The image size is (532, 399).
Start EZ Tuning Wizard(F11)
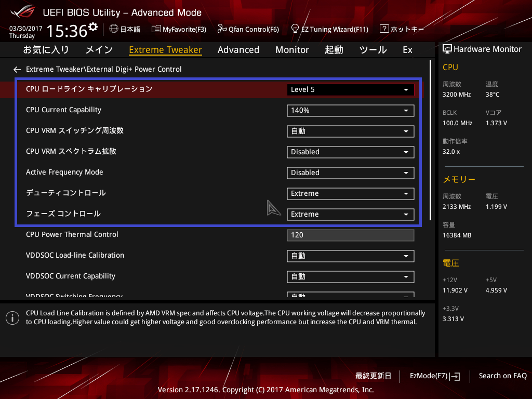click(330, 29)
